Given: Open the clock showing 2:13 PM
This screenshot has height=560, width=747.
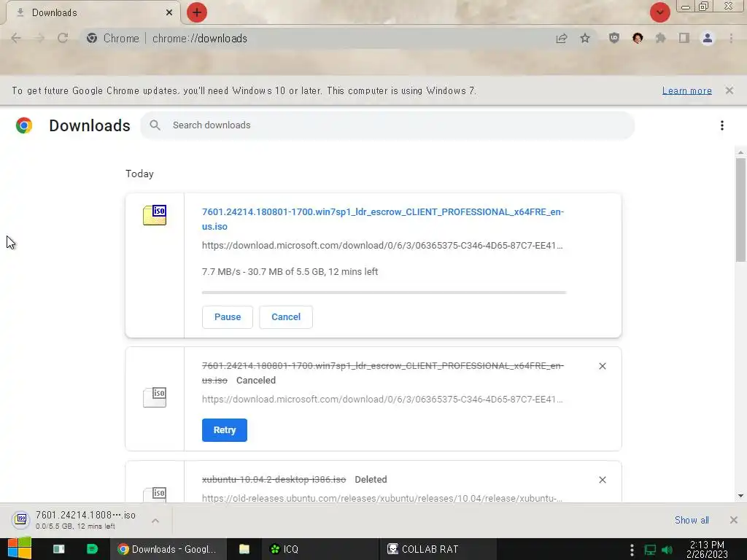Looking at the screenshot, I should [x=707, y=549].
